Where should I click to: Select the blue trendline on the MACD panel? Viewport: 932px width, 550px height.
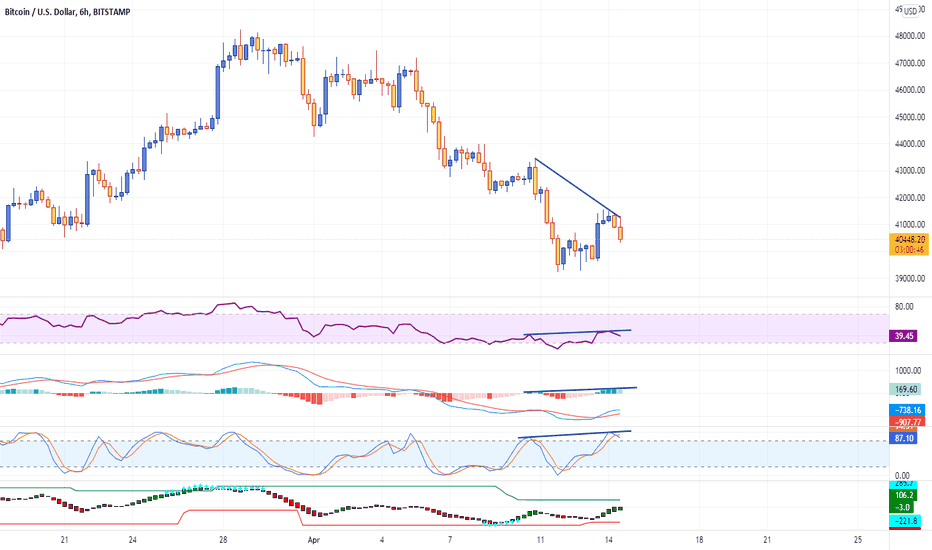[x=580, y=390]
